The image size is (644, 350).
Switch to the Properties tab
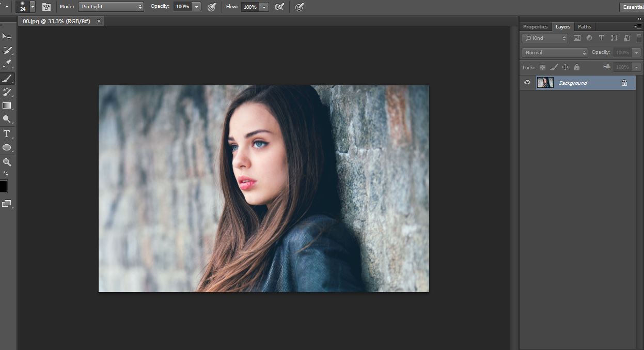click(535, 27)
